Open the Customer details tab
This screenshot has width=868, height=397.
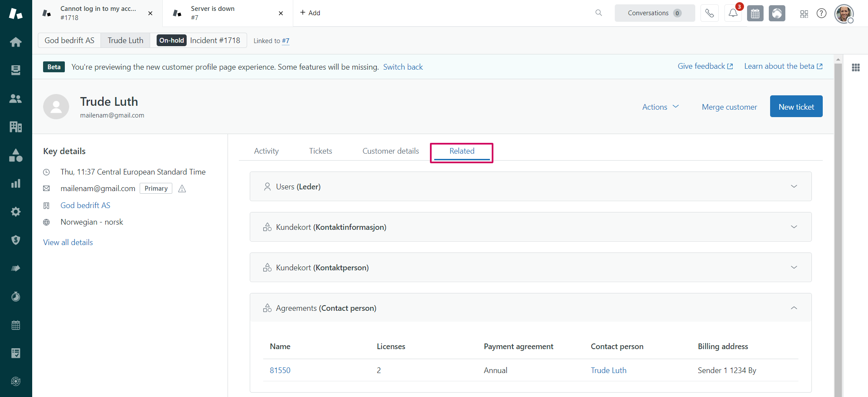390,151
